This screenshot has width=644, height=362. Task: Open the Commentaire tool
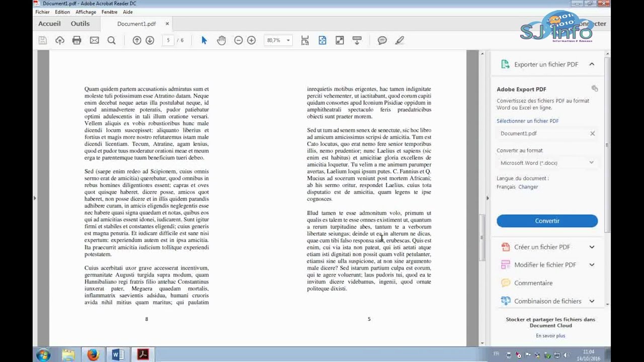(x=533, y=283)
